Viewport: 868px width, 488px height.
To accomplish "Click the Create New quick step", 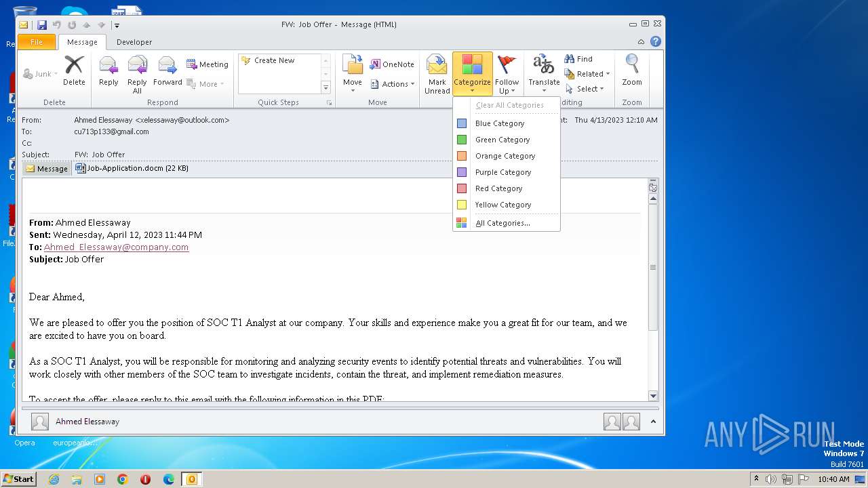I will 274,60.
